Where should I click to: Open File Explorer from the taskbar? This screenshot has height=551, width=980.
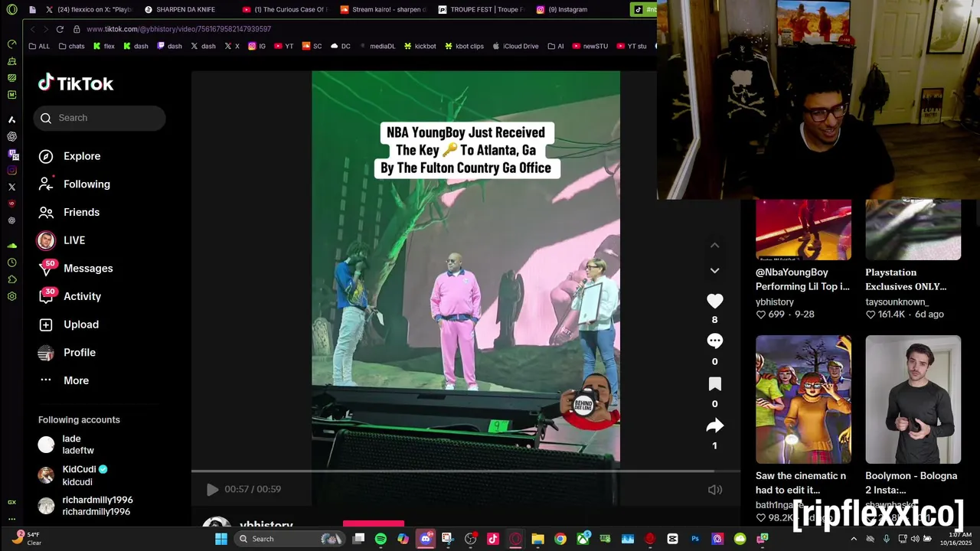coord(537,539)
